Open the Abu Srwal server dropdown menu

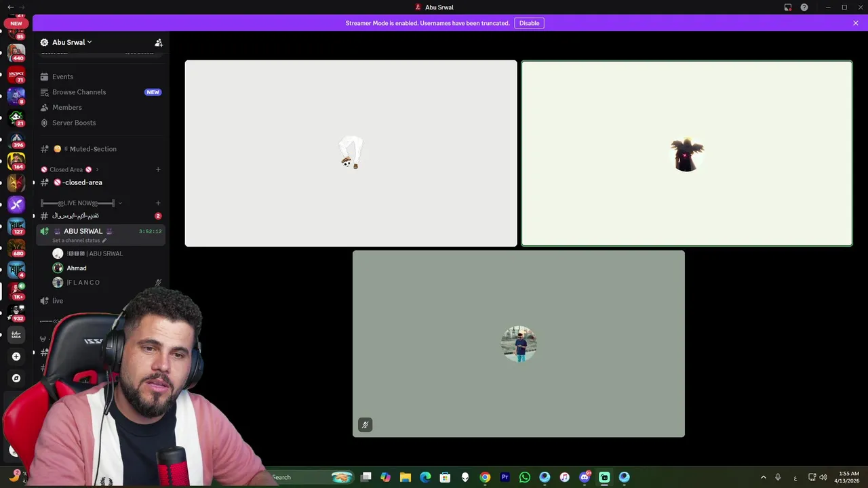point(73,42)
